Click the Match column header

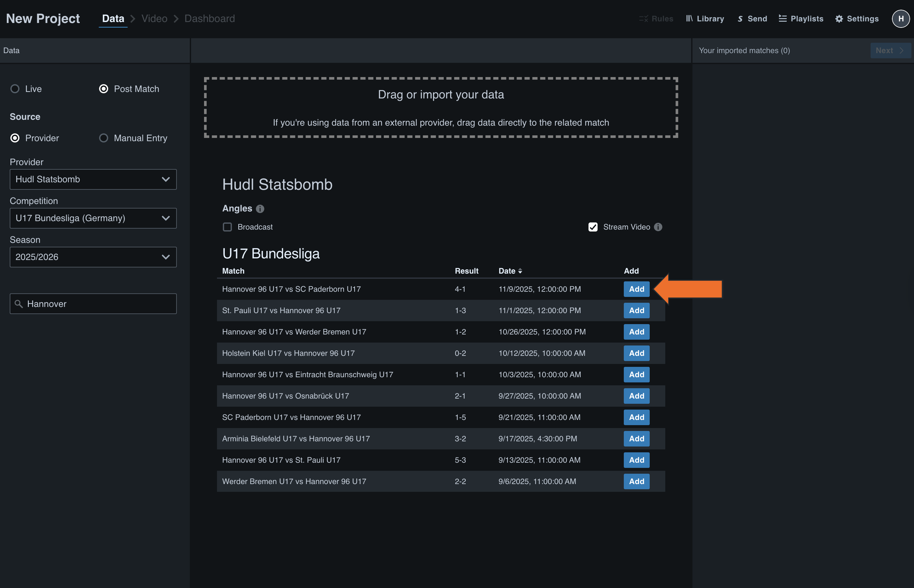click(234, 271)
